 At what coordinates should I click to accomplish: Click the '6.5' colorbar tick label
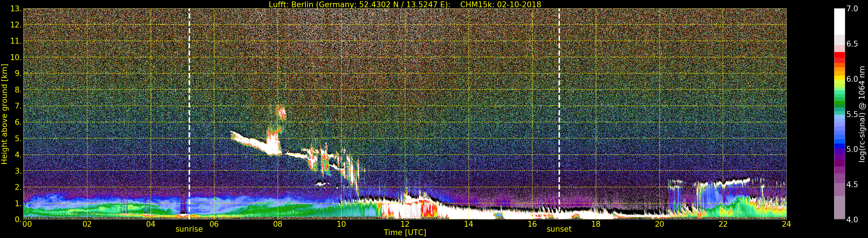852,44
